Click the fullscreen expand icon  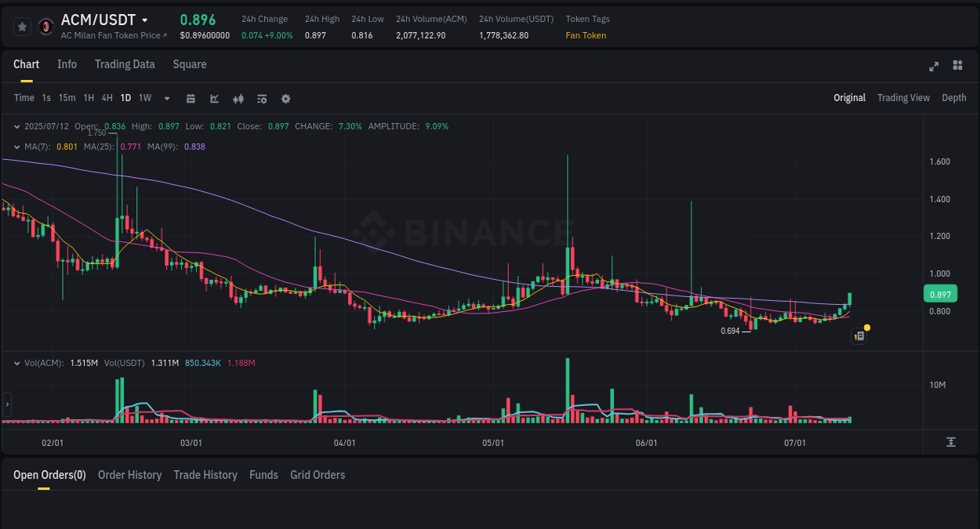click(934, 67)
